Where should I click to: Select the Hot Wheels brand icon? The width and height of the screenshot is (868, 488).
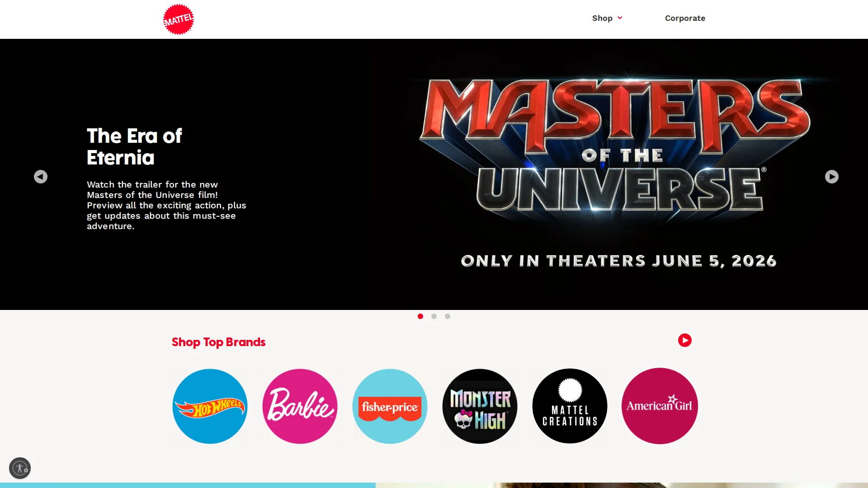click(209, 406)
